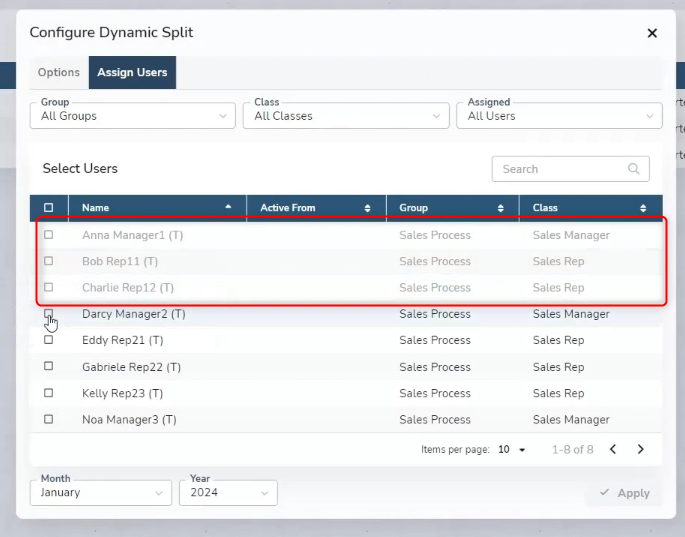This screenshot has height=537, width=685.
Task: Check the box for Bob Rep11 (T)
Action: pos(48,261)
